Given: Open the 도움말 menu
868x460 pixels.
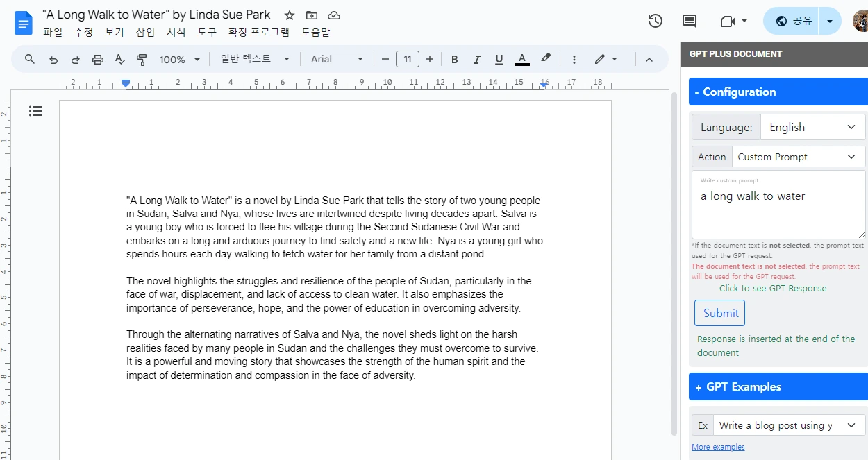Looking at the screenshot, I should [316, 32].
